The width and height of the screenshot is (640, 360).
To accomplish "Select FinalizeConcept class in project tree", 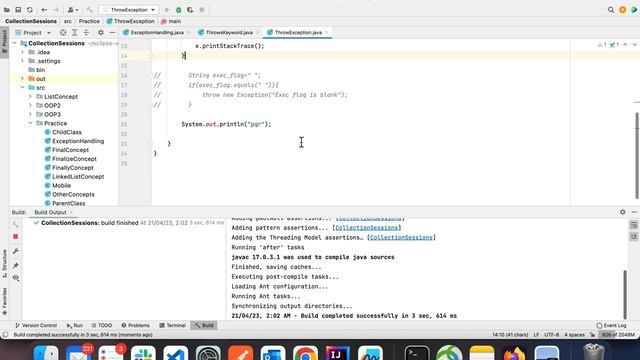I will (x=74, y=159).
